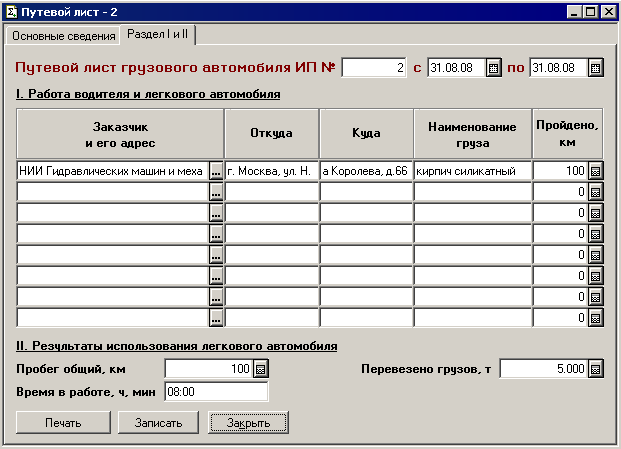Viewport: 621px width, 449px height.
Task: Open calculator icon next to Пробег общий
Action: point(261,369)
